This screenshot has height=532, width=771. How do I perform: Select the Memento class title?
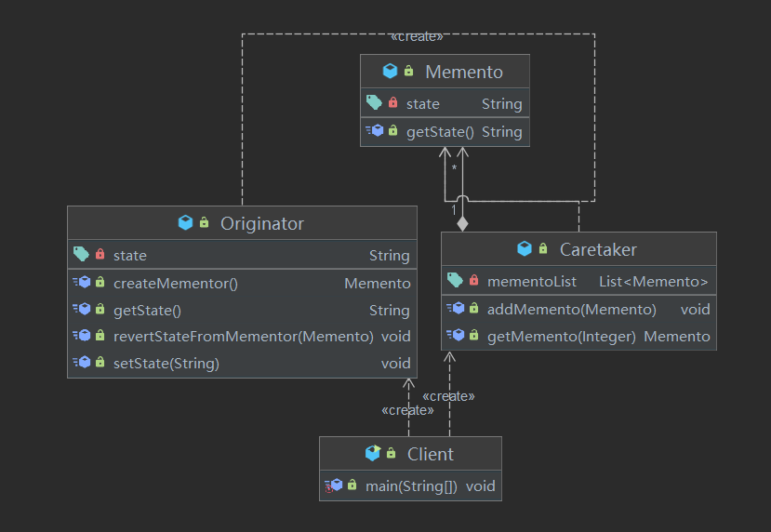(464, 72)
